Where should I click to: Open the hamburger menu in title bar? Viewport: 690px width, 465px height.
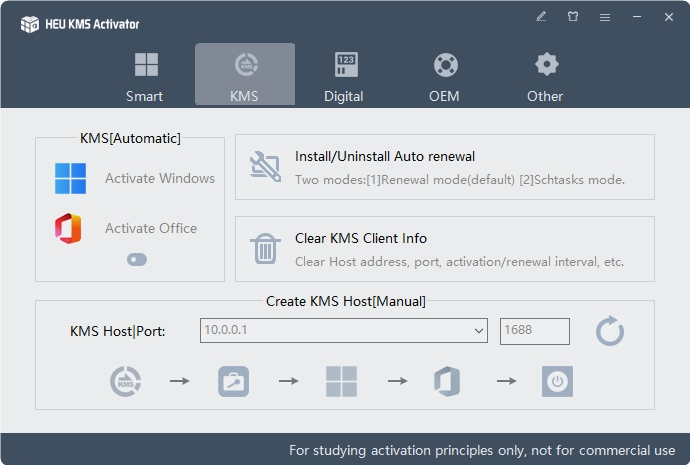pyautogui.click(x=605, y=17)
